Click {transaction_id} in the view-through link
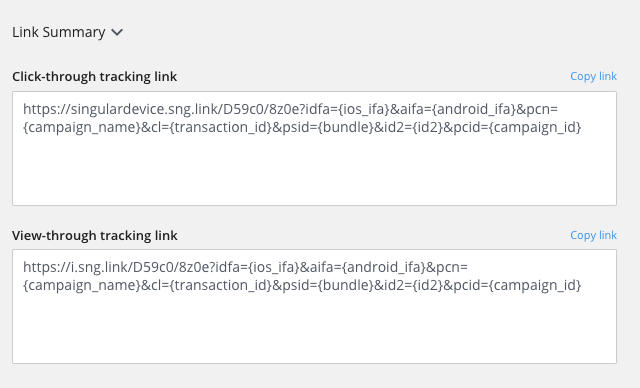Viewport: 640px width, 388px height. pyautogui.click(x=221, y=285)
